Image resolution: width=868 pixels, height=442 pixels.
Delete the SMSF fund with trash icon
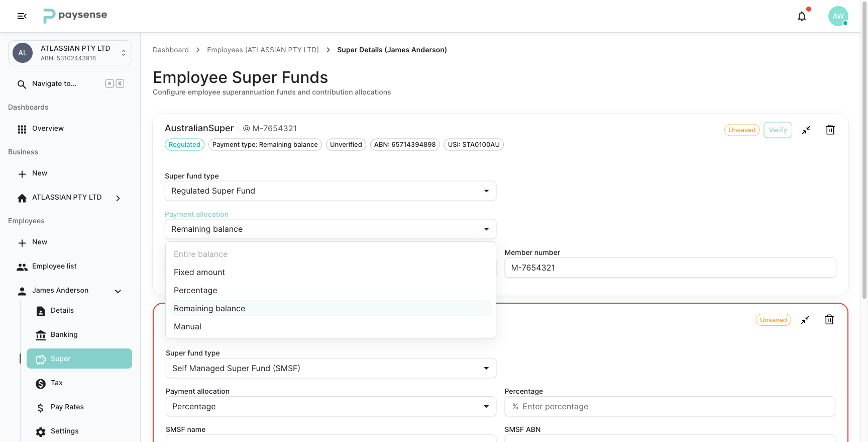click(829, 320)
